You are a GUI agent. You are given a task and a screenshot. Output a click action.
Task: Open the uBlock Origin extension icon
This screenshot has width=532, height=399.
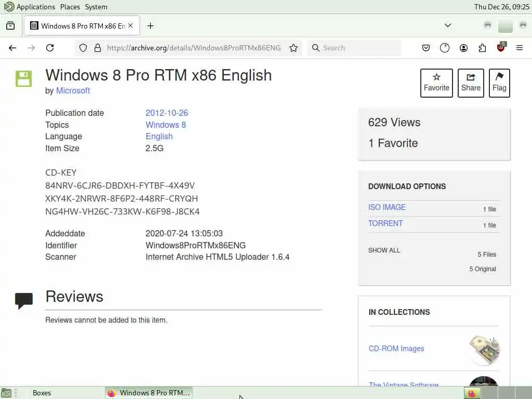coord(501,47)
